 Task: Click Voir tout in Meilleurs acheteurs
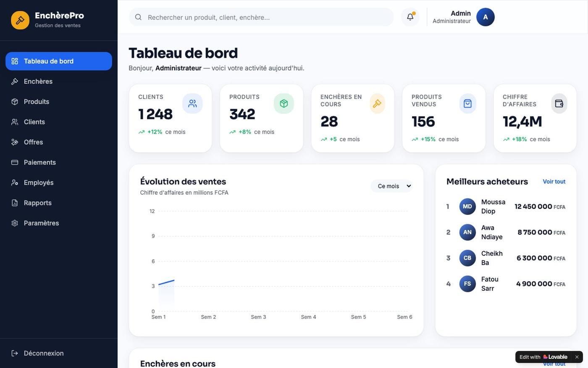click(554, 182)
